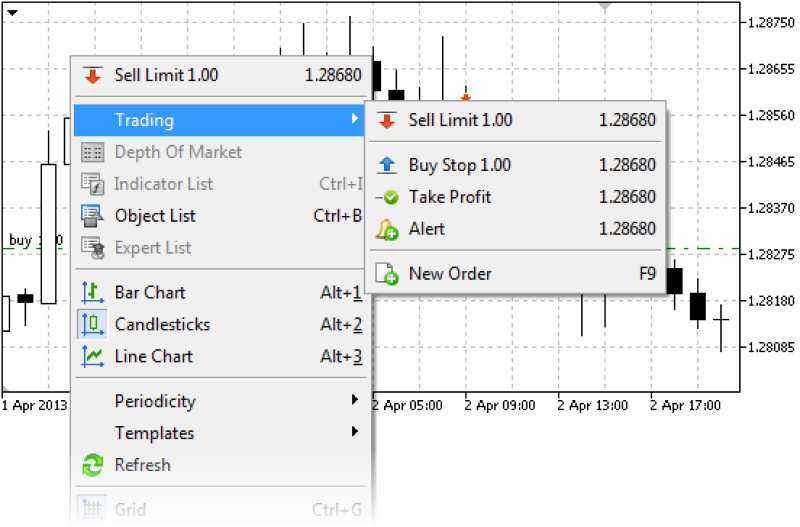This screenshot has width=800, height=527.
Task: Choose Line Chart menu entry
Action: click(x=153, y=357)
